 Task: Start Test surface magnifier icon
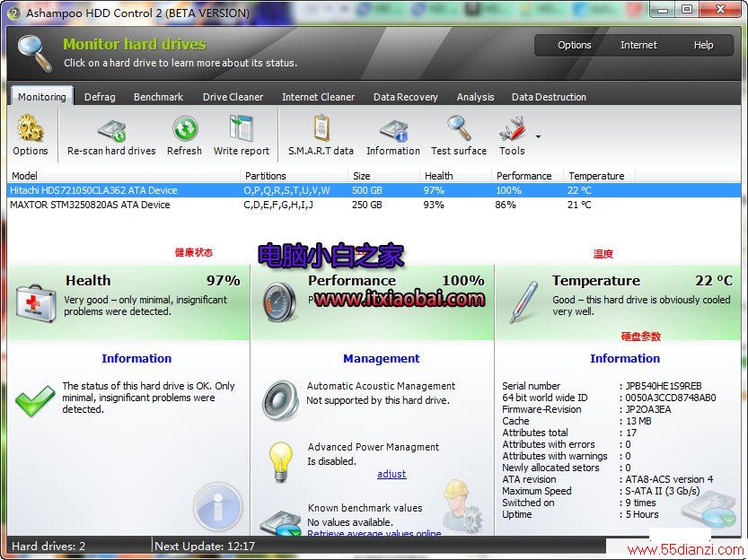point(459,127)
